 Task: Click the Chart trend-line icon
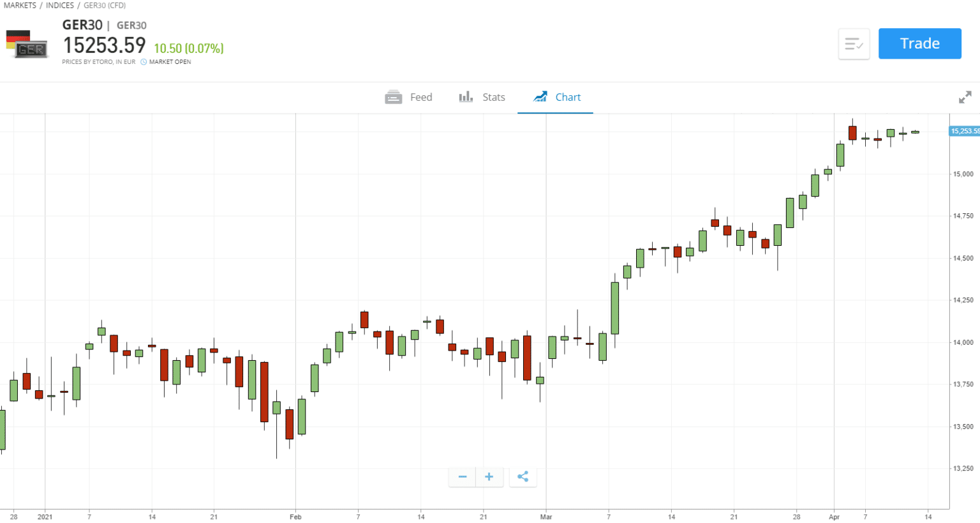click(540, 96)
